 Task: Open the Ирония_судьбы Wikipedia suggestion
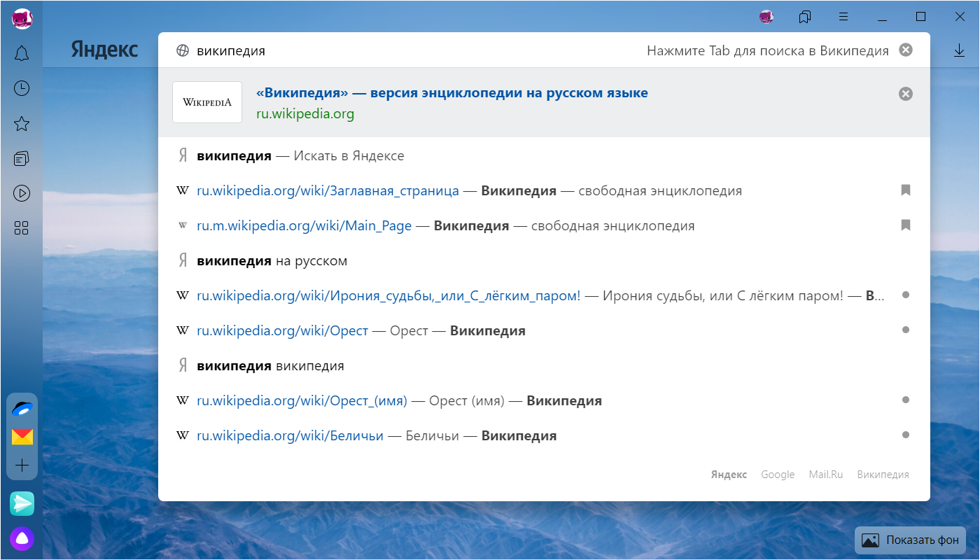[544, 295]
